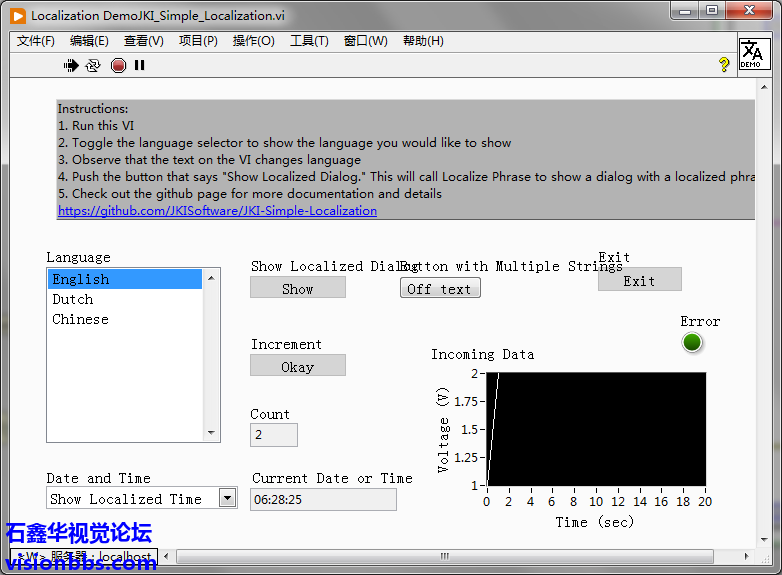The width and height of the screenshot is (782, 575).
Task: Open context help with yellow question mark
Action: click(x=725, y=65)
